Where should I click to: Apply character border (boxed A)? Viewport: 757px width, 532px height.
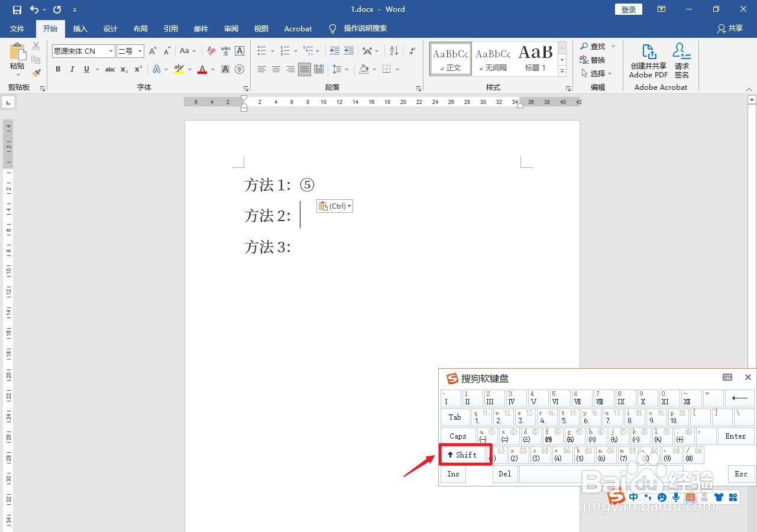click(x=240, y=51)
